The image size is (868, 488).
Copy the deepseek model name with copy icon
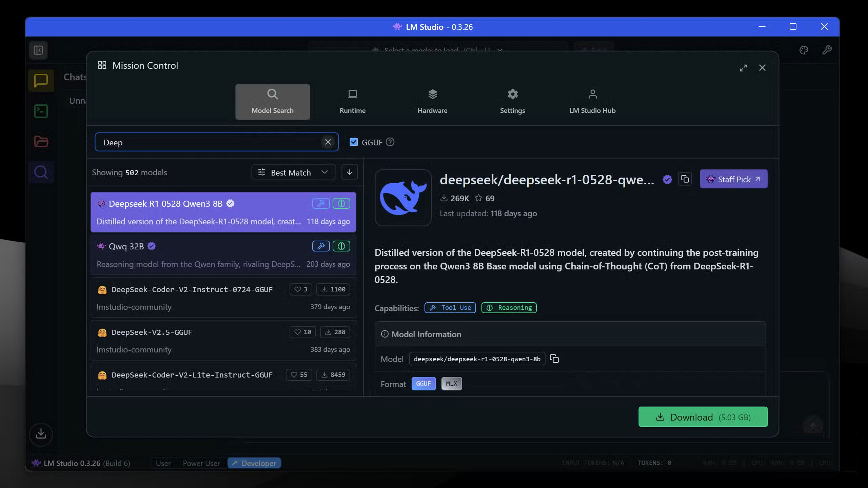554,359
